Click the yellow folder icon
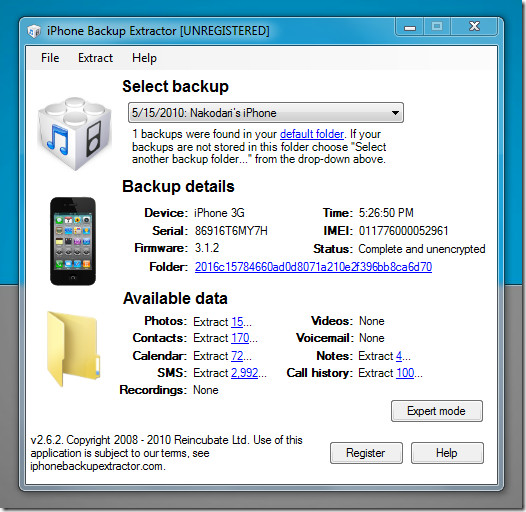This screenshot has height=512, width=526. coord(73,349)
